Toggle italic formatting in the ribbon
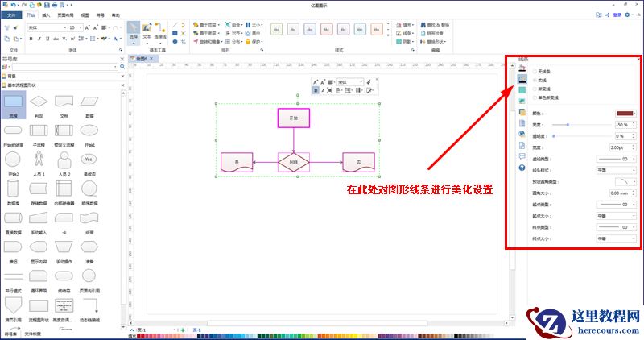Image resolution: width=644 pixels, height=340 pixels. (39, 39)
